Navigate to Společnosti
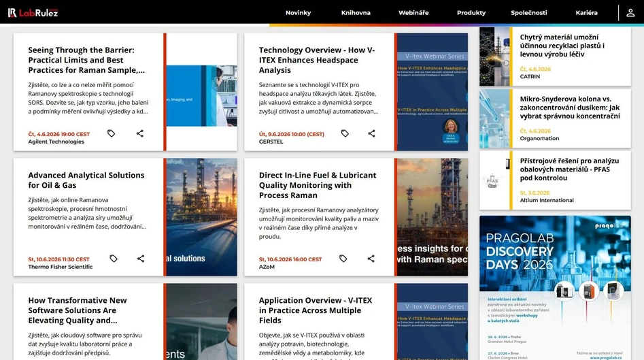 pos(529,13)
